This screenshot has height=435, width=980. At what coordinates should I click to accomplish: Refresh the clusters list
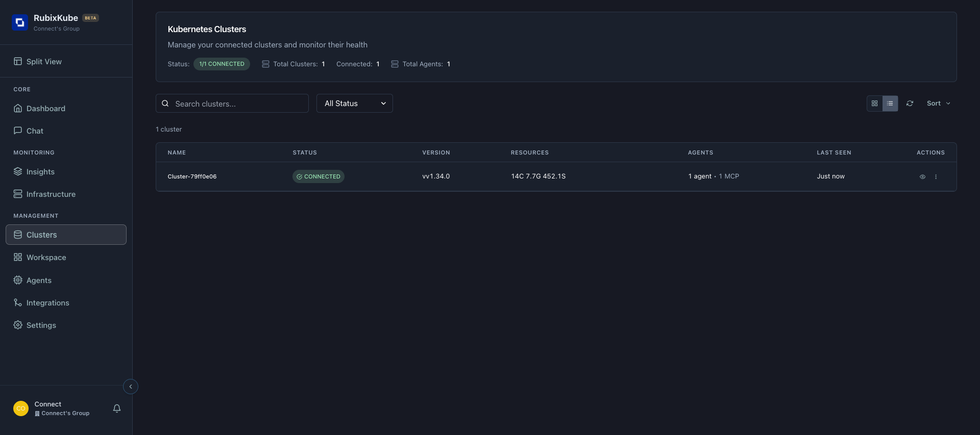coord(910,104)
